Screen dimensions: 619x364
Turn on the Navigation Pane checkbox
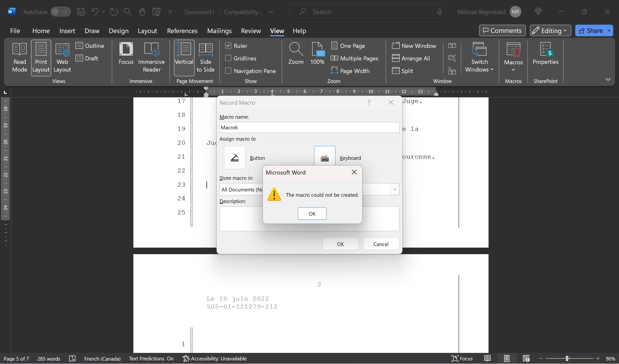[x=228, y=71]
